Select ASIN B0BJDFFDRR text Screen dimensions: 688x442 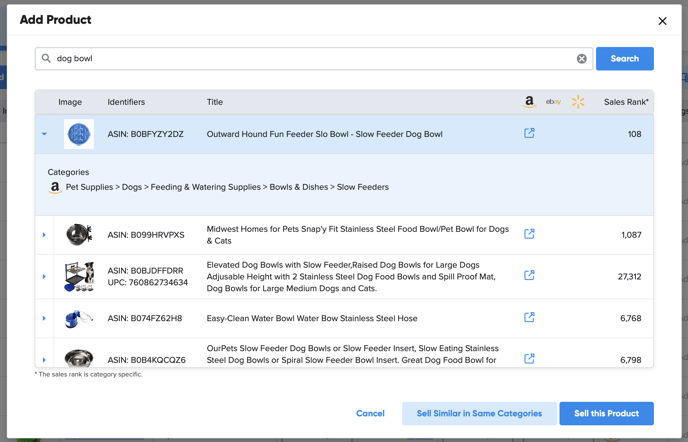tap(145, 270)
